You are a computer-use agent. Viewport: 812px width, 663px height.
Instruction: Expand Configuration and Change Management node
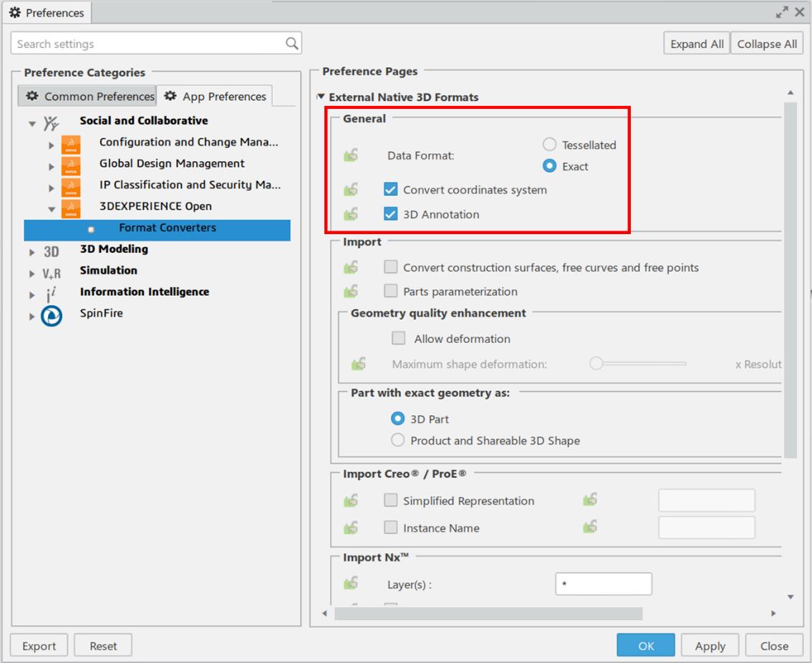(52, 145)
